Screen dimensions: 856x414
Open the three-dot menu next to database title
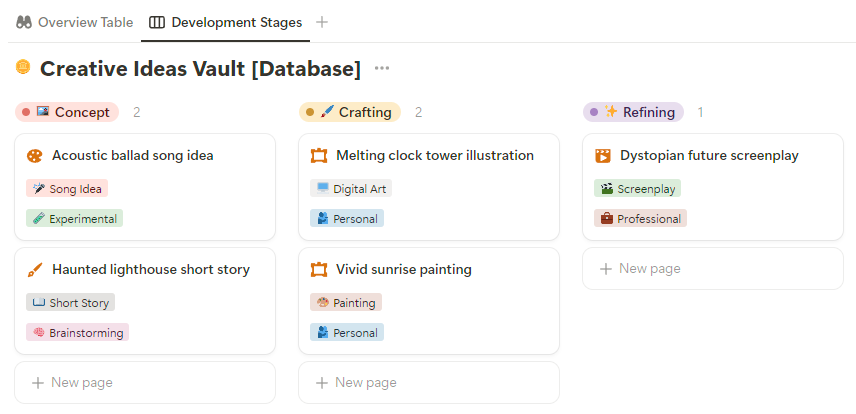pos(381,69)
